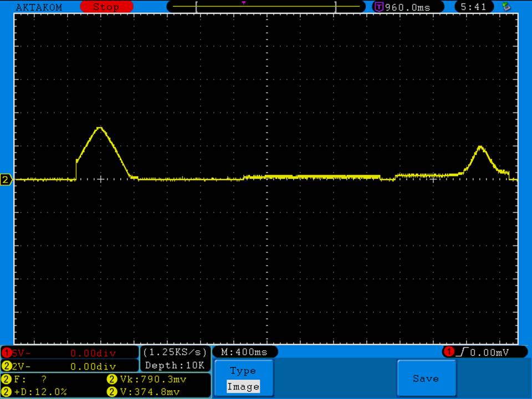Click the USB connection icon in top bar
Viewport: 532px width, 399px height.
coord(505,7)
